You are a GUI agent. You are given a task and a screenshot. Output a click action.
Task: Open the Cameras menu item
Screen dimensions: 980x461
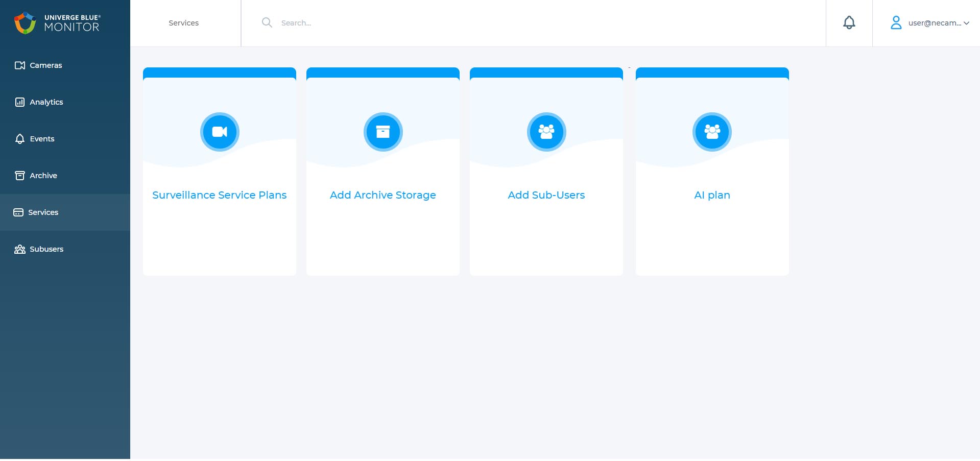pos(65,65)
